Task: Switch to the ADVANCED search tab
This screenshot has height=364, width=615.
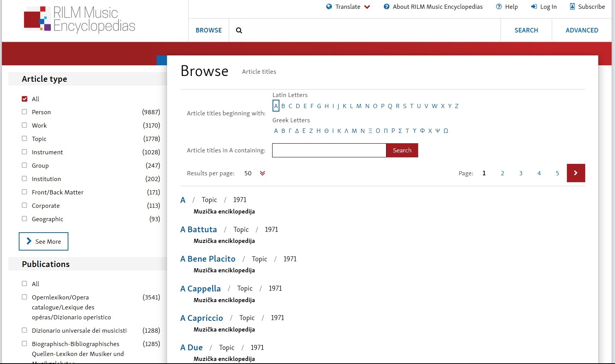Action: [x=582, y=30]
